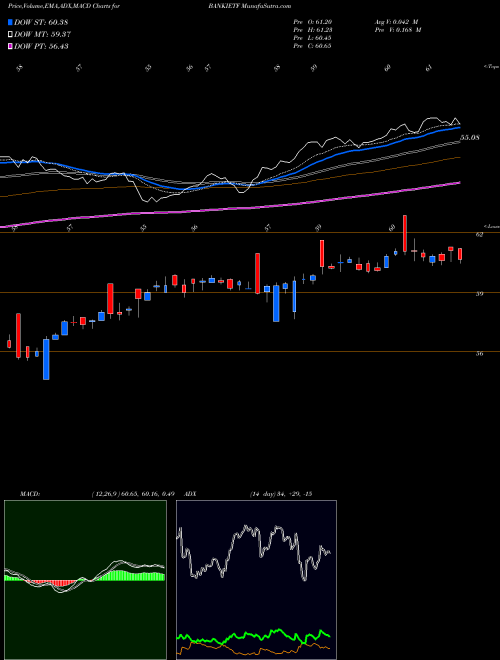Click the large blue candlestick at the chart's lowest point
Screen dimensions: 500x660
tap(46, 359)
